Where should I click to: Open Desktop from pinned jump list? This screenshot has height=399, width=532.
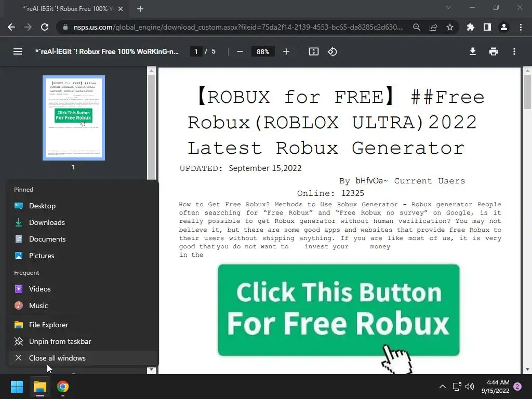coord(83,206)
